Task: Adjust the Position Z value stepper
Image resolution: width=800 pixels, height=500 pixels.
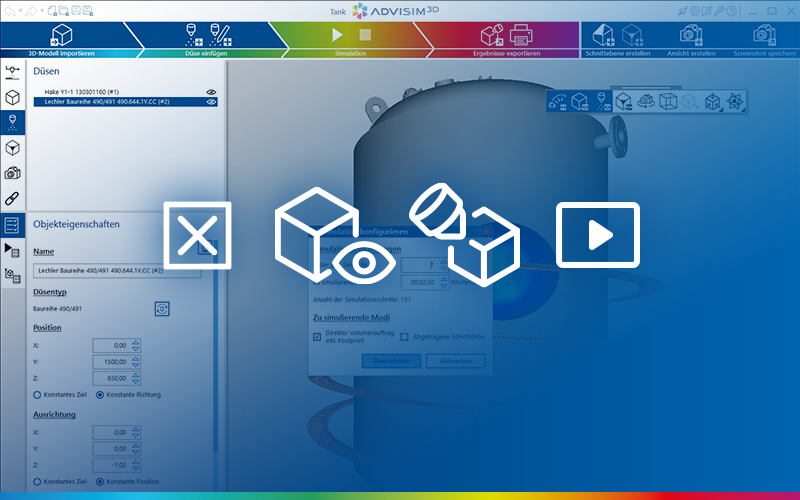Action: tap(136, 378)
